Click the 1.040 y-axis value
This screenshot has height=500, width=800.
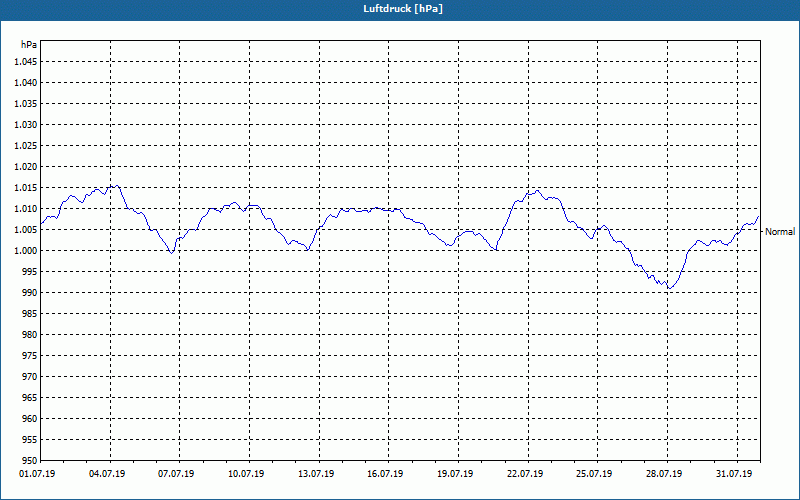(26, 83)
